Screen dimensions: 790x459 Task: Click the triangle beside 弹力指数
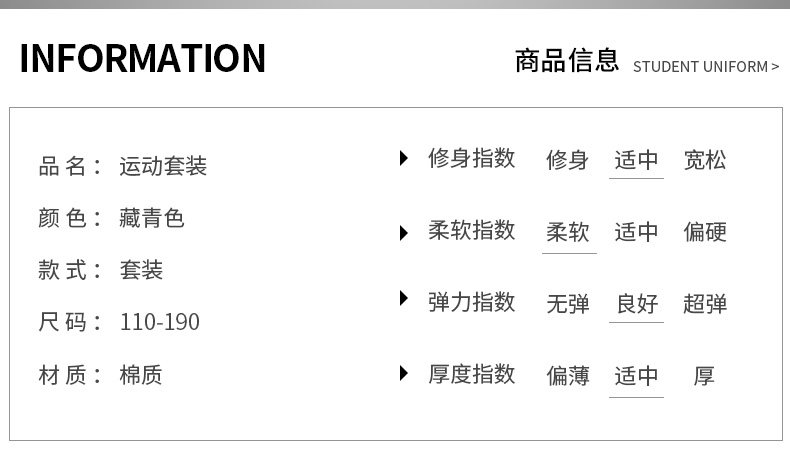[x=404, y=299]
